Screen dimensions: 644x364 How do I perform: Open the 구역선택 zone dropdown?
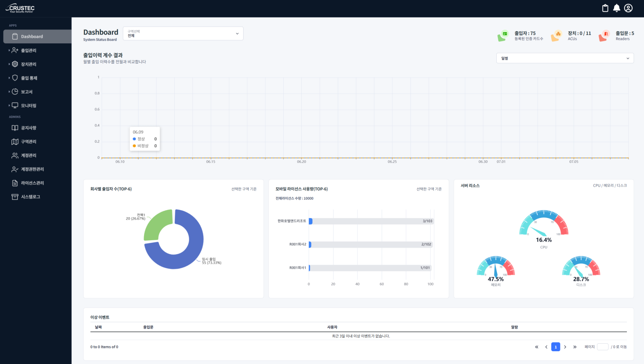183,33
